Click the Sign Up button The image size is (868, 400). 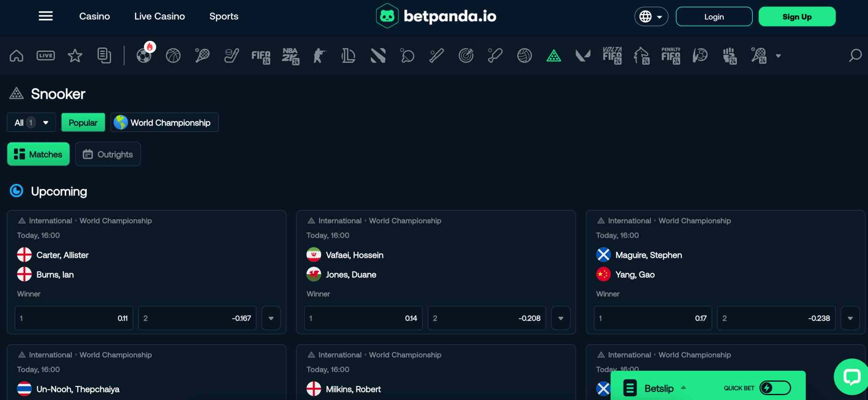tap(797, 17)
